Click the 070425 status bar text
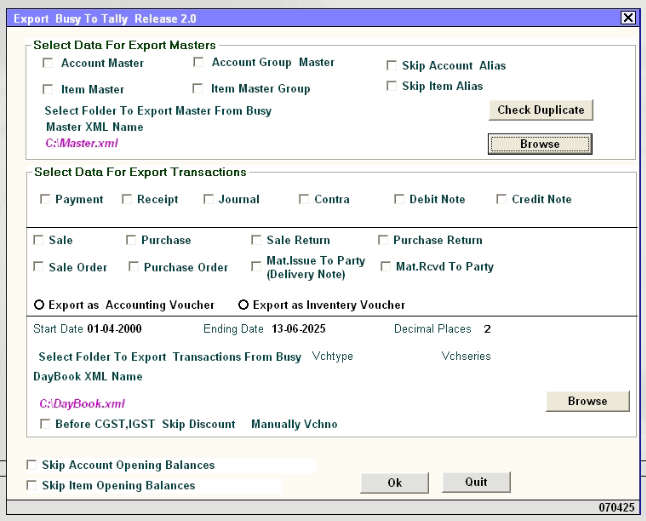 point(616,507)
